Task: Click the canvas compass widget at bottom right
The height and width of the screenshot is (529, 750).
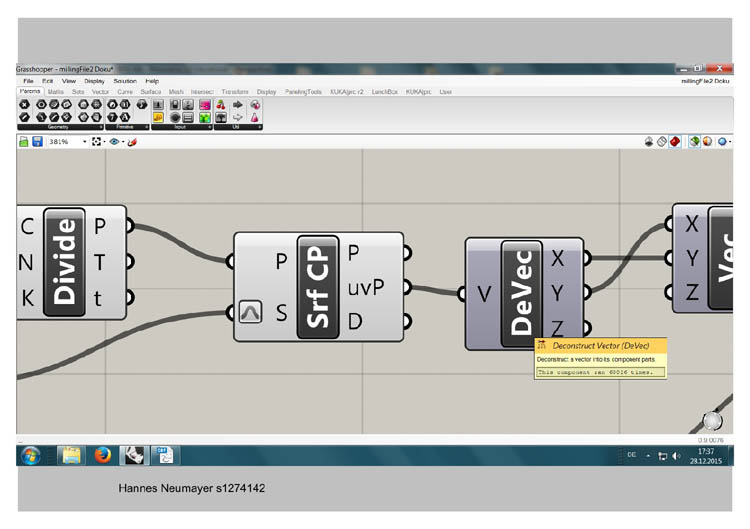Action: click(x=712, y=421)
